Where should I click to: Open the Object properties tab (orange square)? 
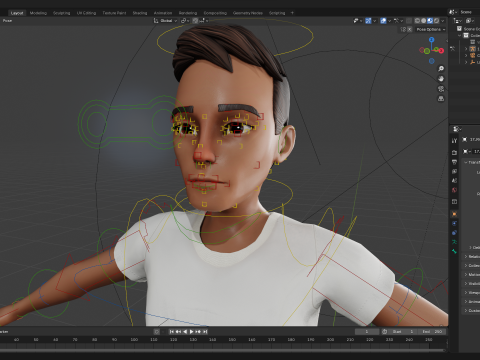coord(454,214)
